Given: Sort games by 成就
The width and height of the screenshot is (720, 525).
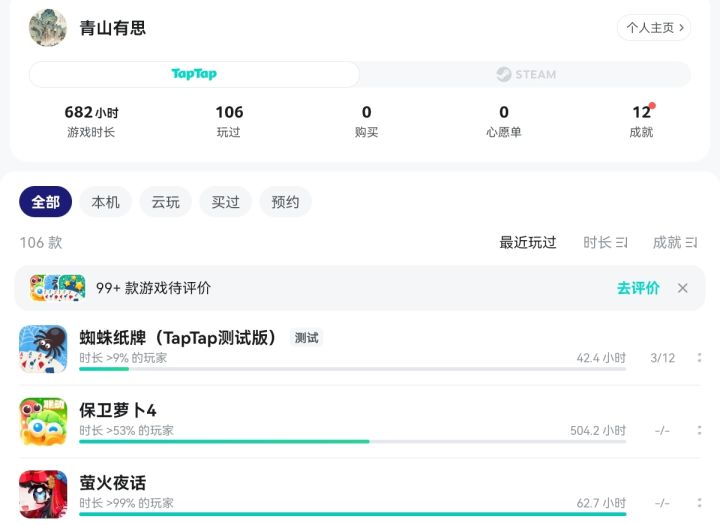Looking at the screenshot, I should (x=675, y=242).
